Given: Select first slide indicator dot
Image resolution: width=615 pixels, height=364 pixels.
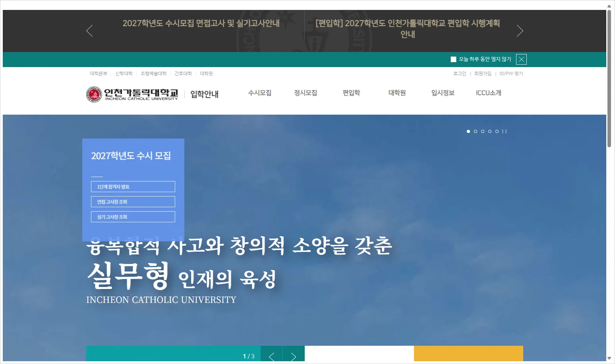Looking at the screenshot, I should tap(468, 131).
